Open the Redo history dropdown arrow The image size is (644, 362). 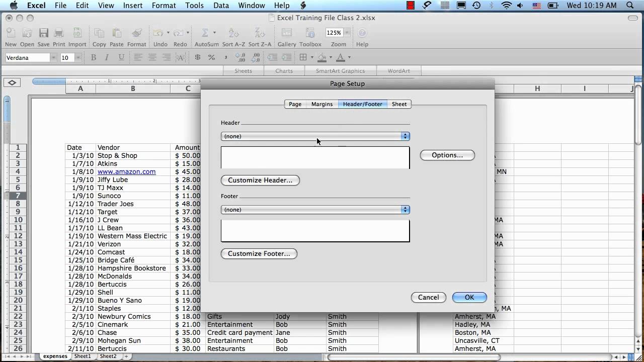click(x=188, y=33)
